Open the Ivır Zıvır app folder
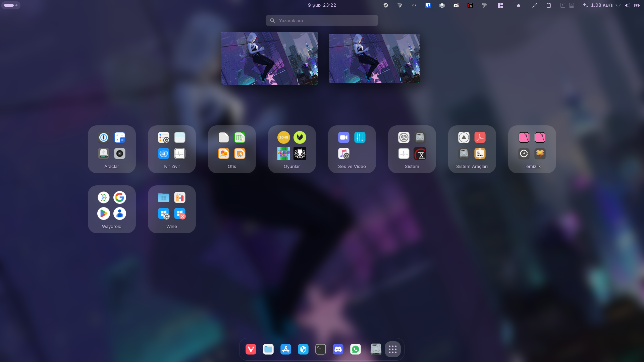Screen dimensions: 644x362 tap(172, 149)
